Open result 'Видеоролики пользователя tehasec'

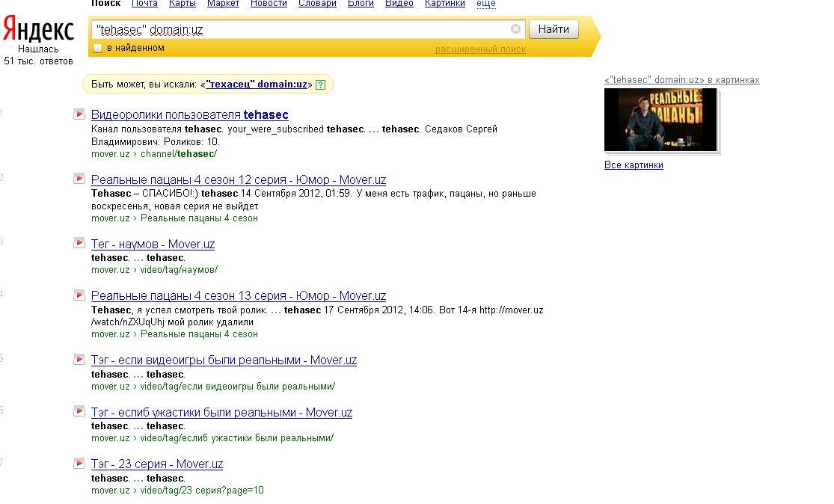pyautogui.click(x=190, y=115)
